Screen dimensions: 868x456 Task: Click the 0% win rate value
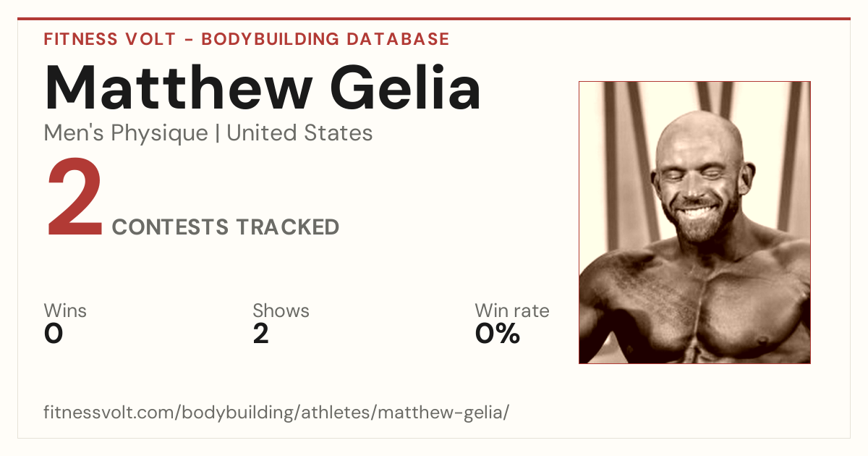coord(498,334)
